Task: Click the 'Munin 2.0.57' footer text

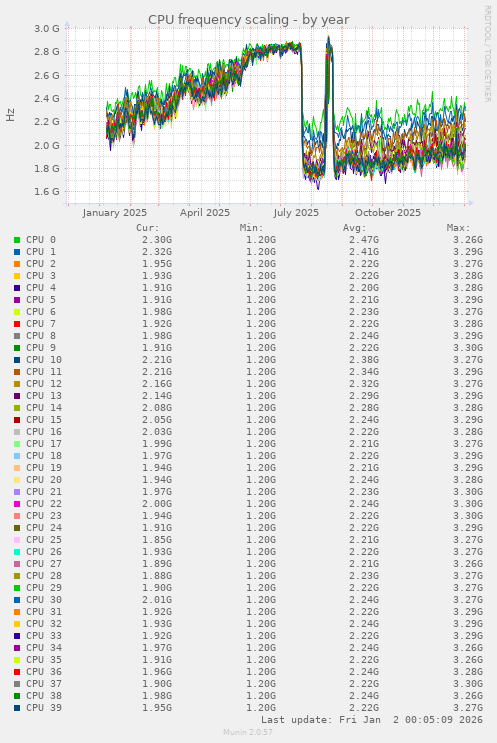Action: point(248,732)
